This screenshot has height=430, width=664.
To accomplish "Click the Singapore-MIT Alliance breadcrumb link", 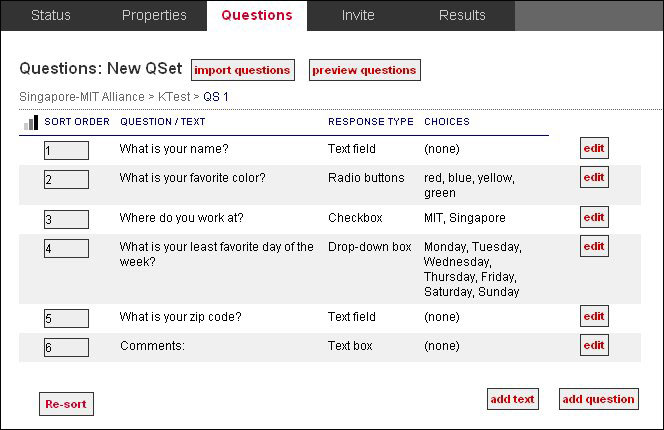I will [81, 97].
